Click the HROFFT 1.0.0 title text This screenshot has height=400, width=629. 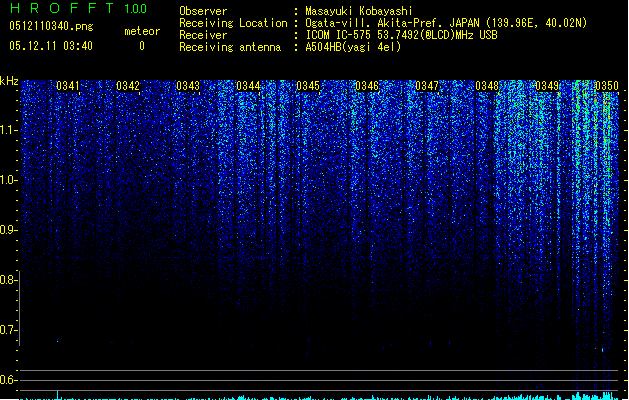coord(78,8)
